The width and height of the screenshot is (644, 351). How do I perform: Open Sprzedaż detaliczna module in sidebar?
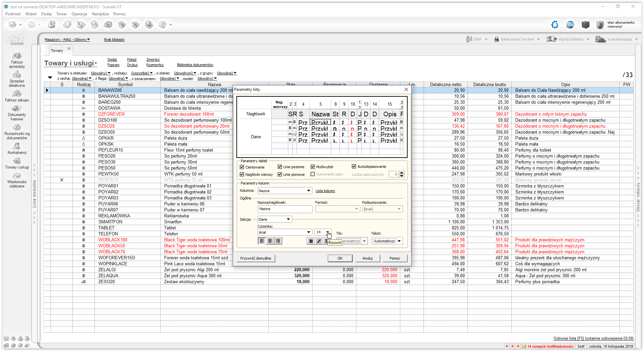click(x=17, y=79)
